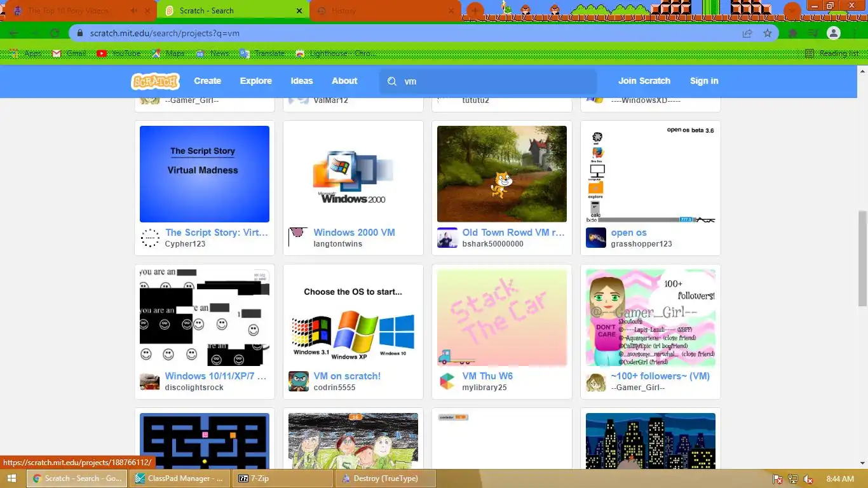Image resolution: width=868 pixels, height=488 pixels.
Task: Open the open os beta thumbnail
Action: point(651,174)
